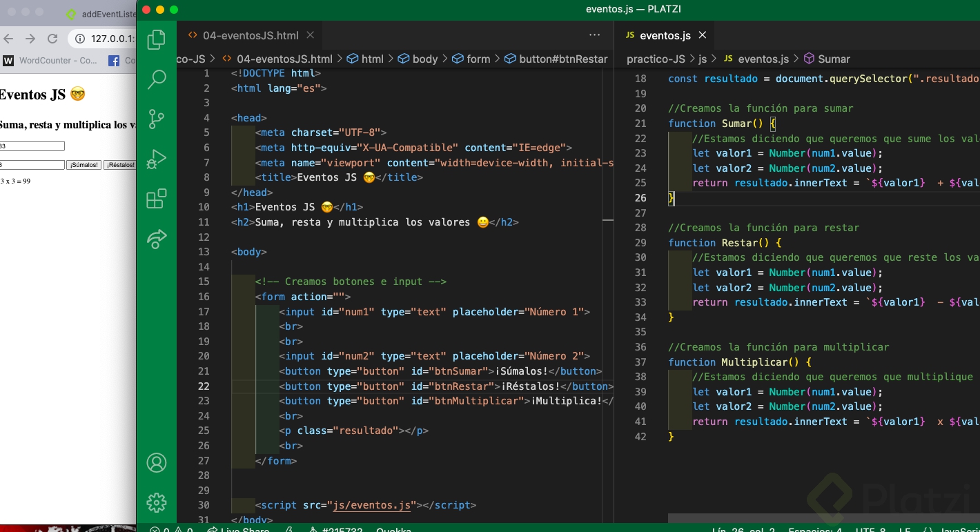
Task: Click the browser address bar showing 127.0.0.1
Action: coord(104,39)
